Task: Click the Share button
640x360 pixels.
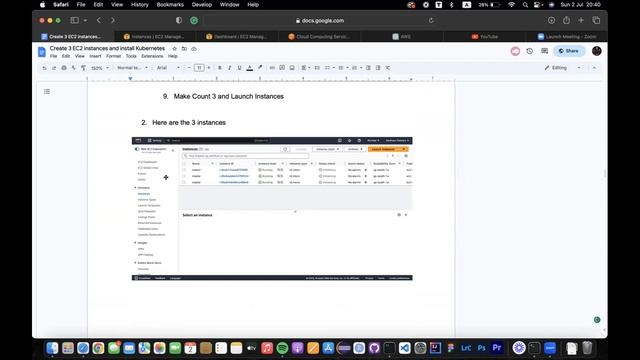Action: point(569,51)
